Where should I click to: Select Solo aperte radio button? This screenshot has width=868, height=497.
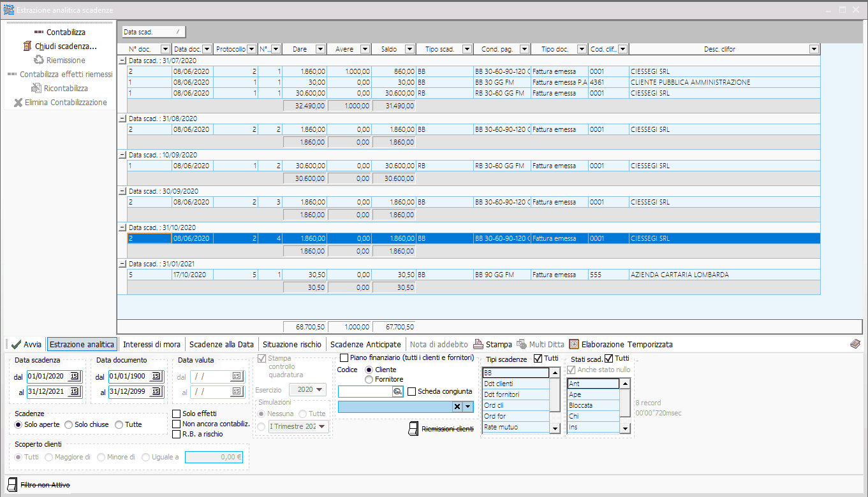[18, 424]
